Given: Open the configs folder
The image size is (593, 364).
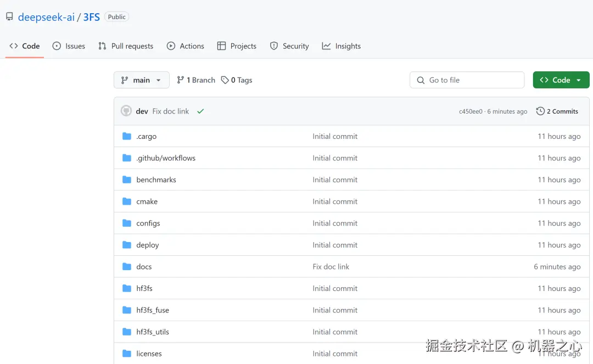Looking at the screenshot, I should [x=148, y=223].
